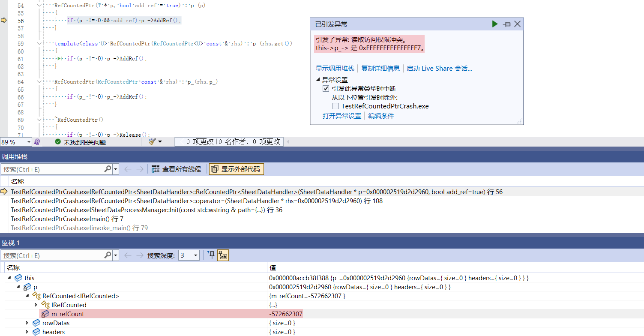Toggle the highlighted pinnable-properties icon in Watch toolbar
Image resolution: width=644 pixels, height=336 pixels.
click(222, 255)
